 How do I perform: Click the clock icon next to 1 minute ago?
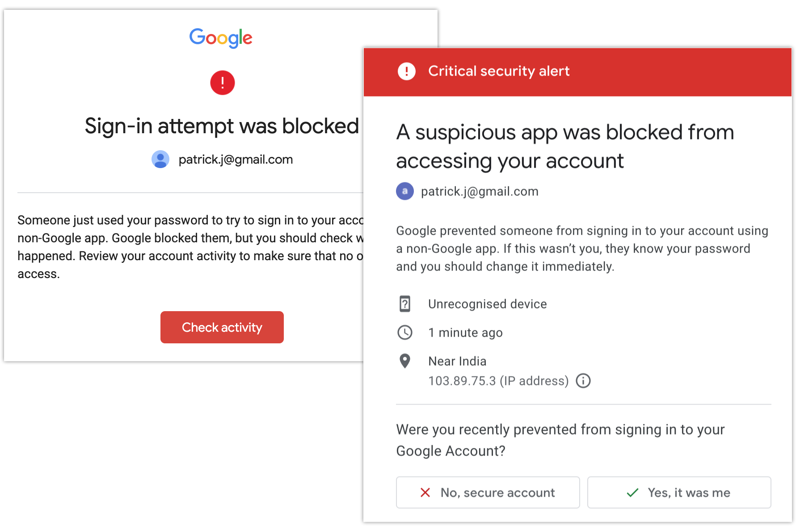[405, 333]
